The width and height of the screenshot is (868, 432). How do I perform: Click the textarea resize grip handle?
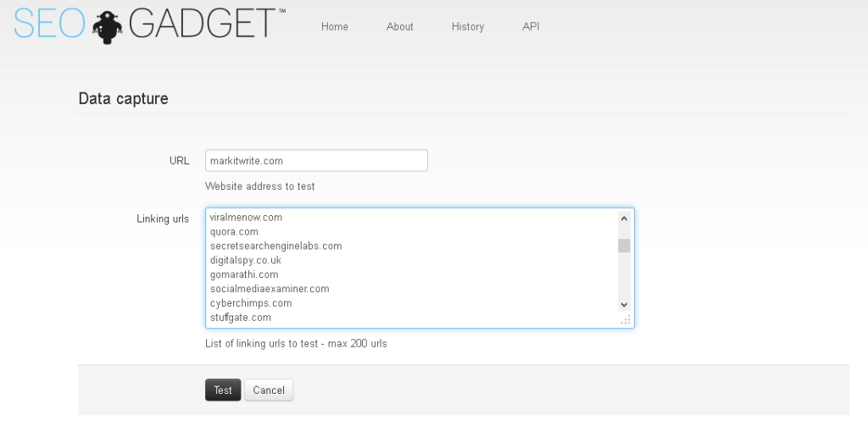(626, 319)
